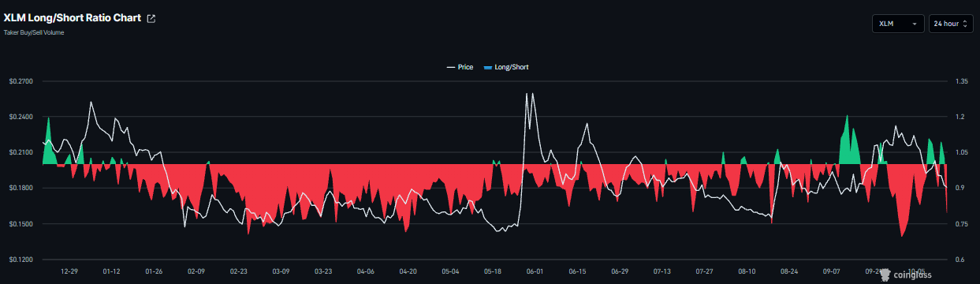This screenshot has height=284, width=980.
Task: Click the 05-18 date label
Action: [492, 271]
